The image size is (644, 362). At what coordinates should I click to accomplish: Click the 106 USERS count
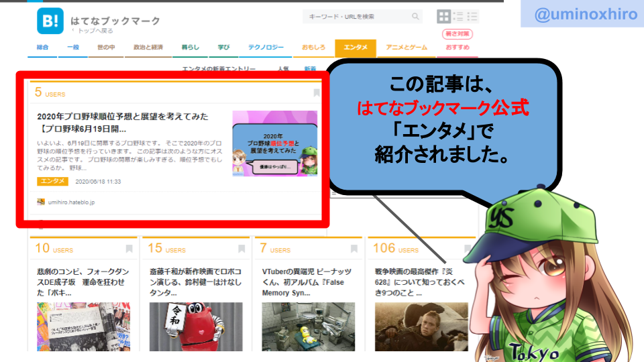coord(396,248)
